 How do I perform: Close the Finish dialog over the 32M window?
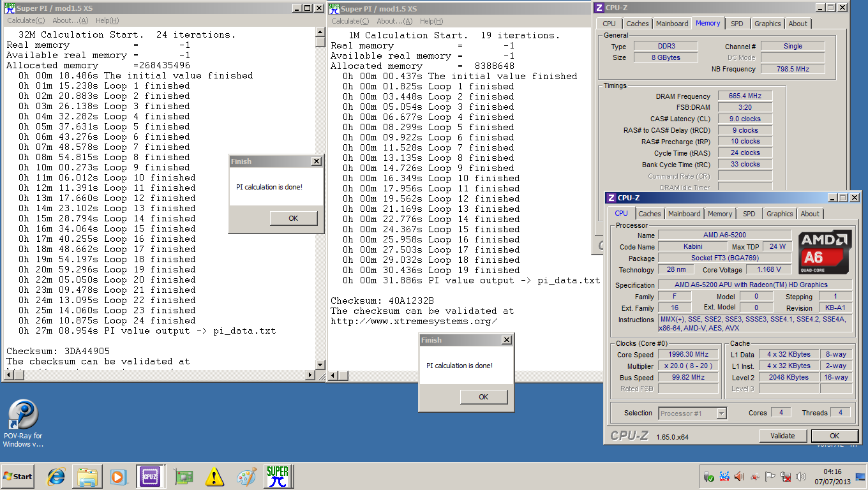click(x=316, y=161)
